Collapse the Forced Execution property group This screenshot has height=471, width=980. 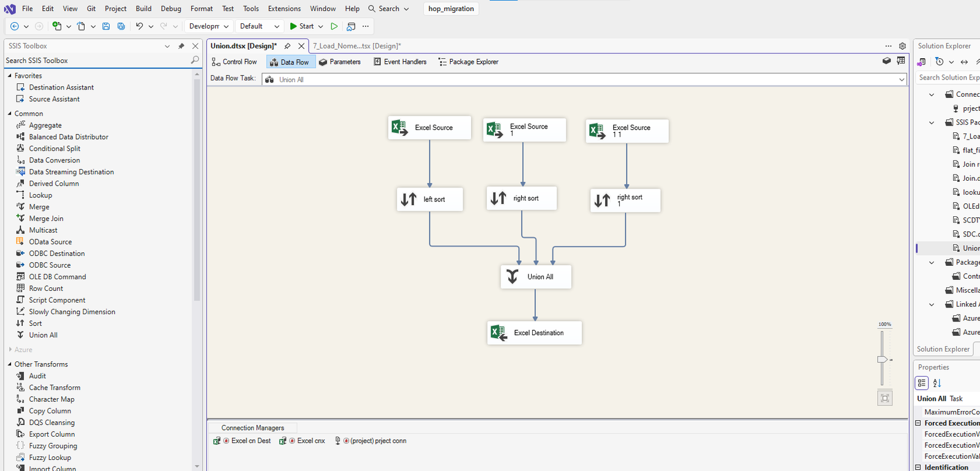tap(918, 423)
